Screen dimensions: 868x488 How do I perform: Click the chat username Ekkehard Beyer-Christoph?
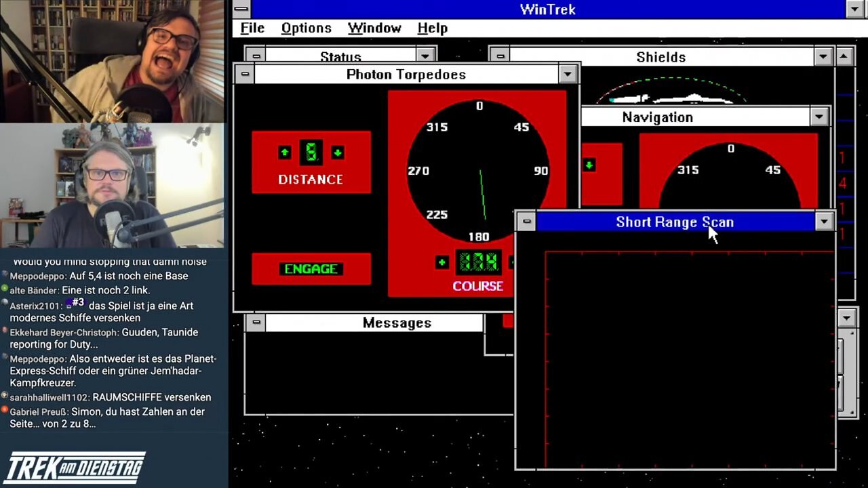[64, 332]
